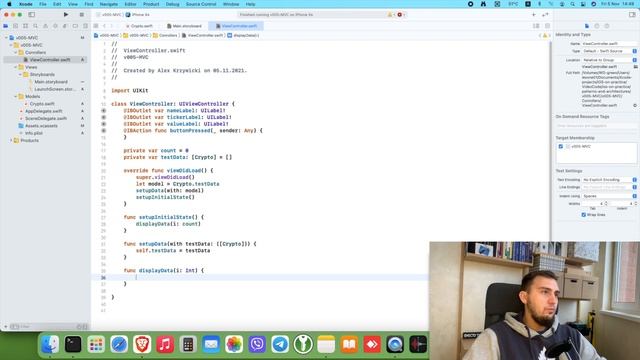Viewport: 640px width, 360px height.
Task: Select Main.storyboard in the navigator
Action: 51,82
